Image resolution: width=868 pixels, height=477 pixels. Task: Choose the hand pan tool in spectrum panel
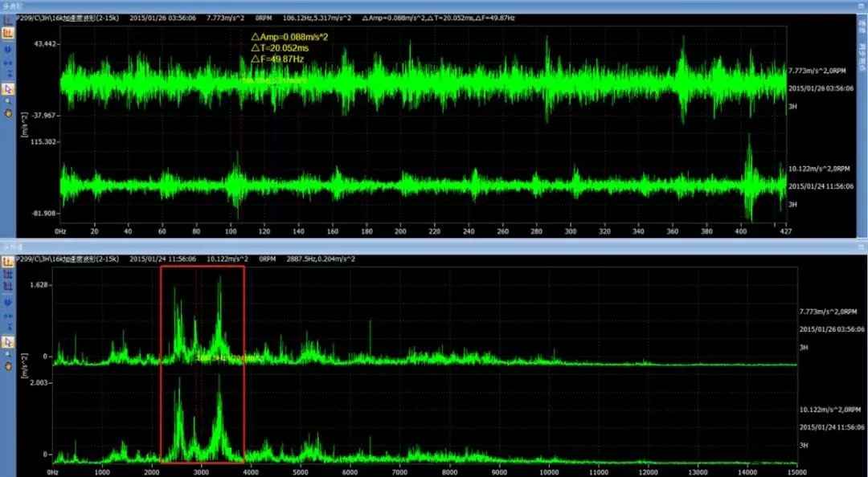8,365
